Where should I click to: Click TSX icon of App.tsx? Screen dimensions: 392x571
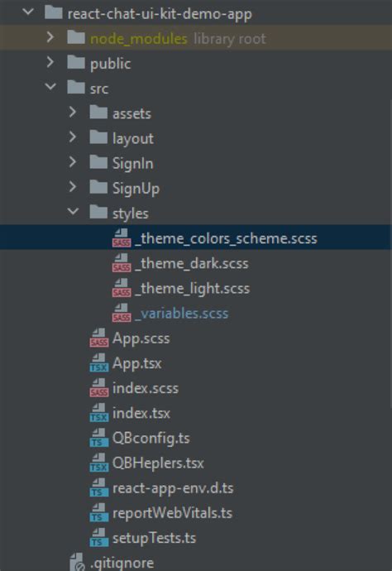pyautogui.click(x=98, y=362)
